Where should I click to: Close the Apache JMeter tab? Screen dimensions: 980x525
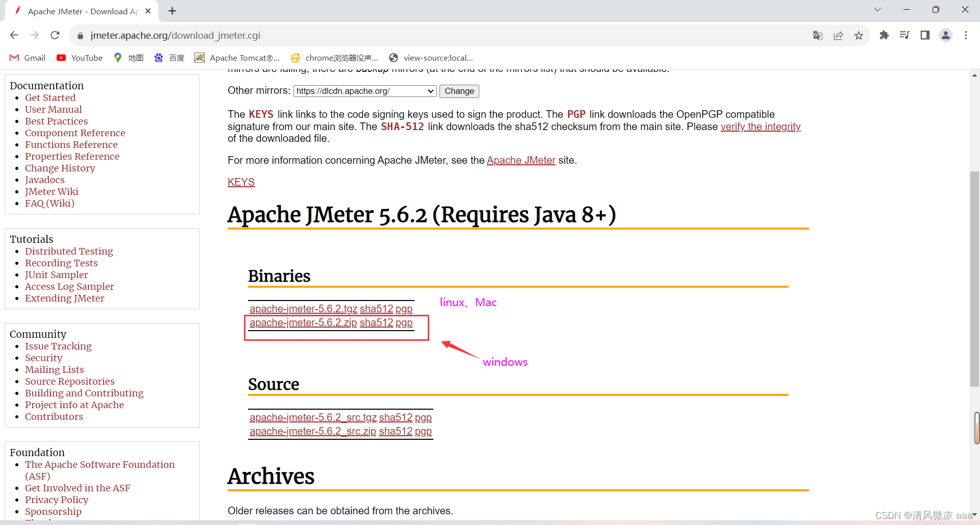coord(148,11)
